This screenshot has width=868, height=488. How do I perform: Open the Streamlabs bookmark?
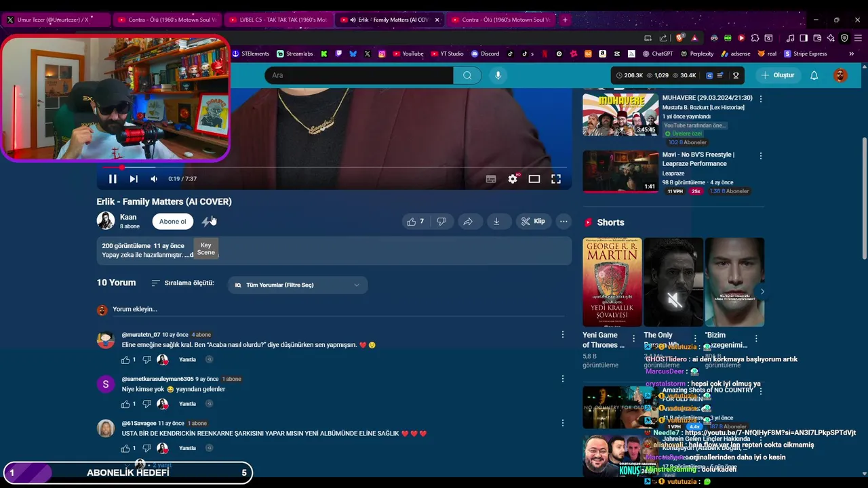click(295, 54)
